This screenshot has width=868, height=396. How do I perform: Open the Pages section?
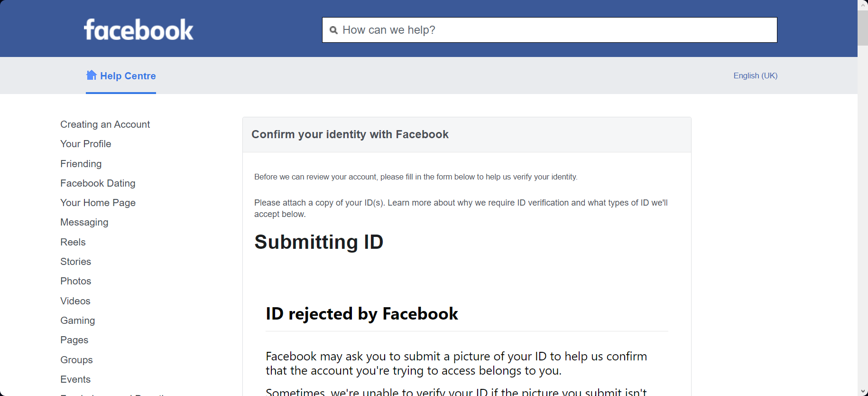[74, 340]
